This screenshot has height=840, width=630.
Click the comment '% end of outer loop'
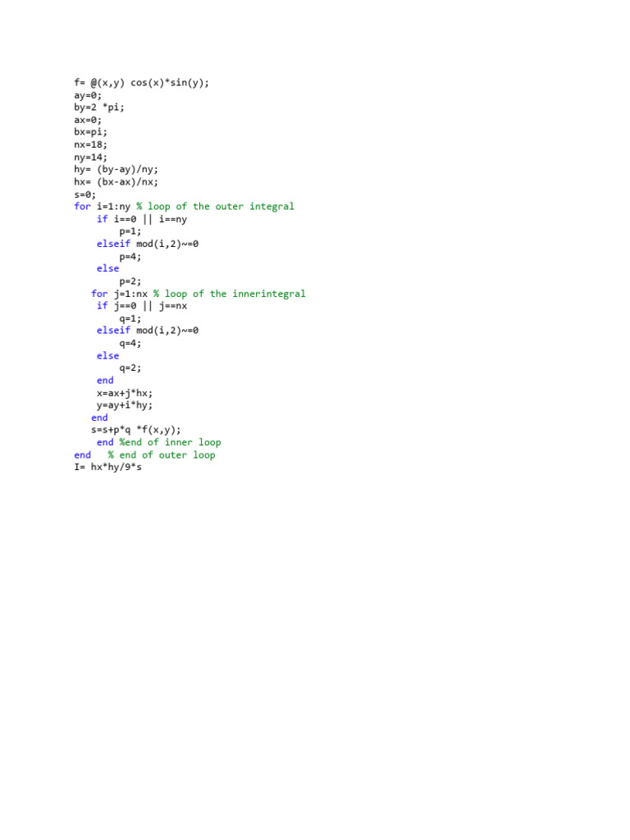point(162,454)
